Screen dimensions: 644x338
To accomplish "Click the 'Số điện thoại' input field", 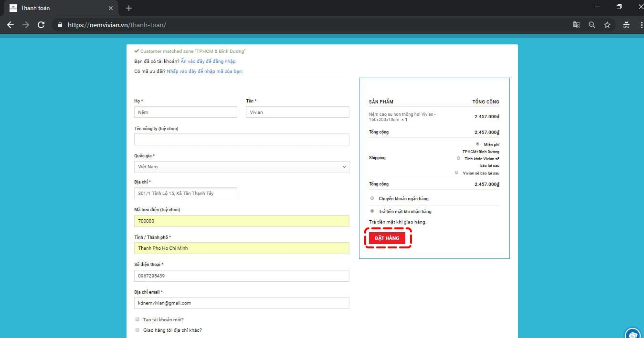I will point(242,276).
